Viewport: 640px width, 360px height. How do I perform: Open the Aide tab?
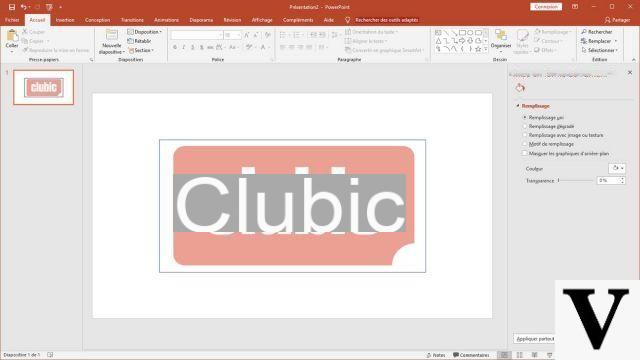(329, 20)
